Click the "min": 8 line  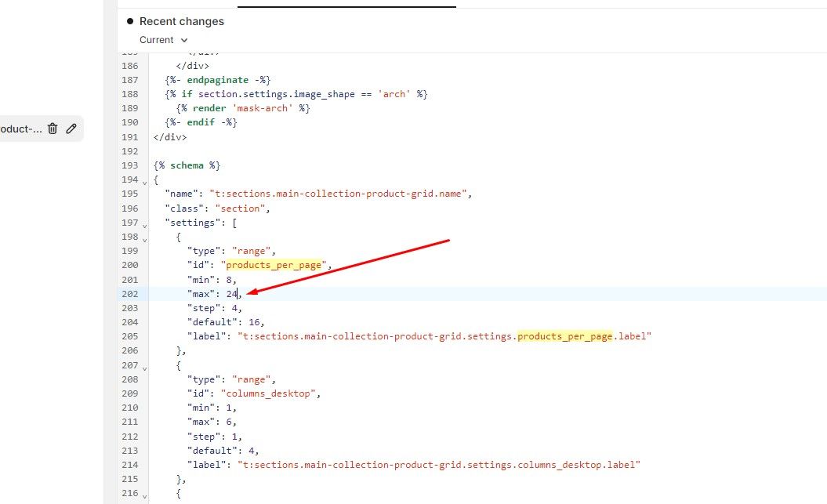click(x=212, y=279)
